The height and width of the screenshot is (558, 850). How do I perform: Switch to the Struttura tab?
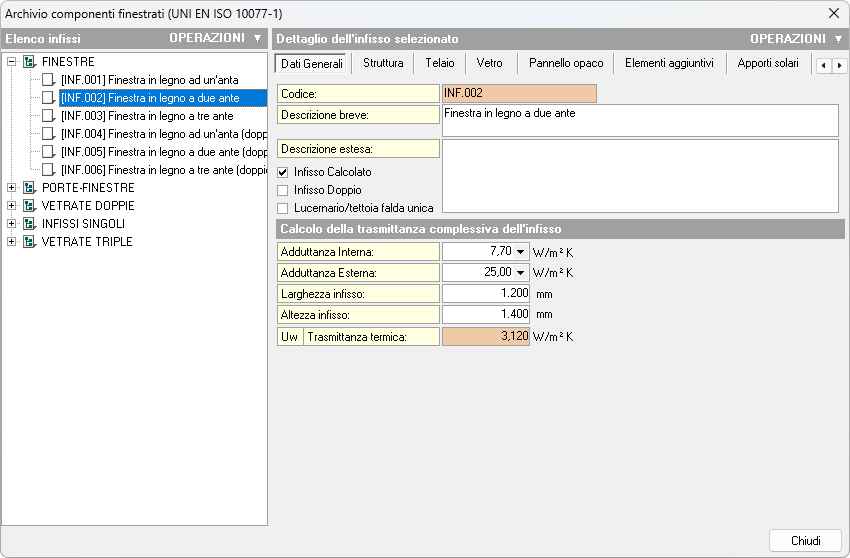pos(383,63)
